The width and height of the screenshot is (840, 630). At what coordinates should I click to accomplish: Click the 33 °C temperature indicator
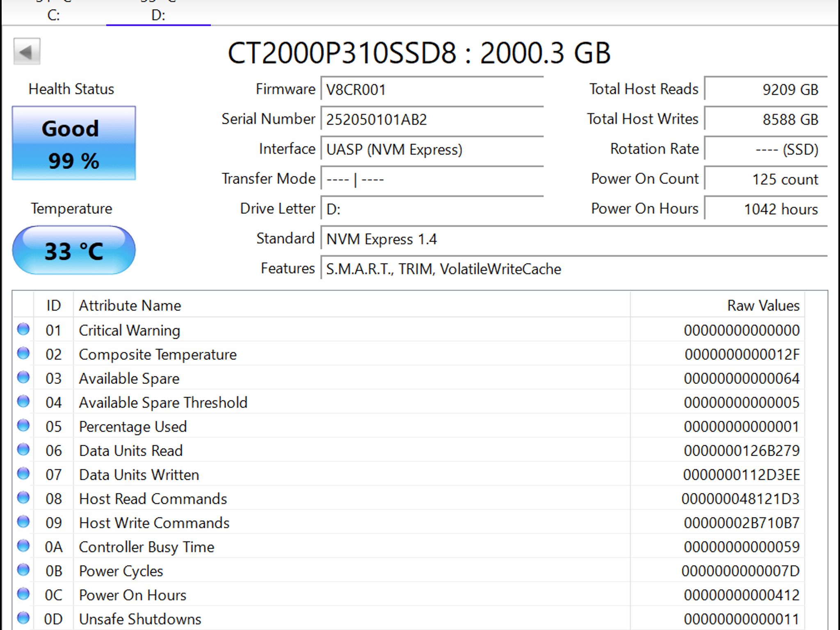tap(74, 250)
